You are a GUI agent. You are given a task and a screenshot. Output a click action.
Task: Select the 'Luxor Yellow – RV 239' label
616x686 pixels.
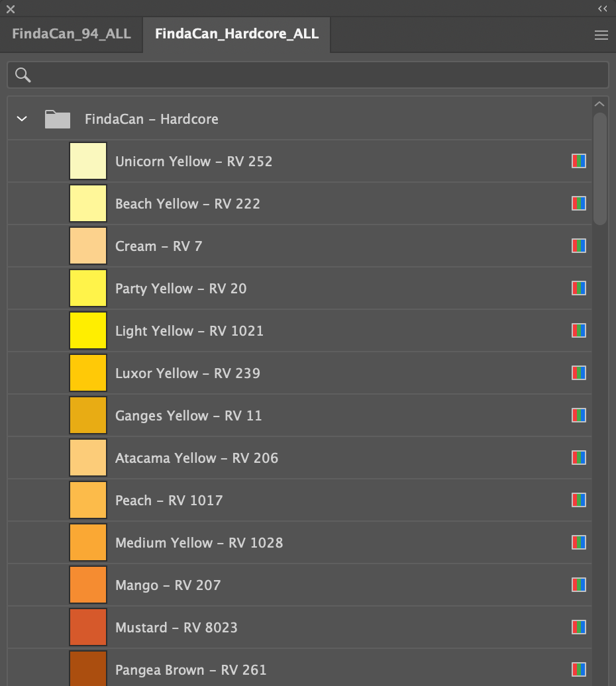click(187, 373)
